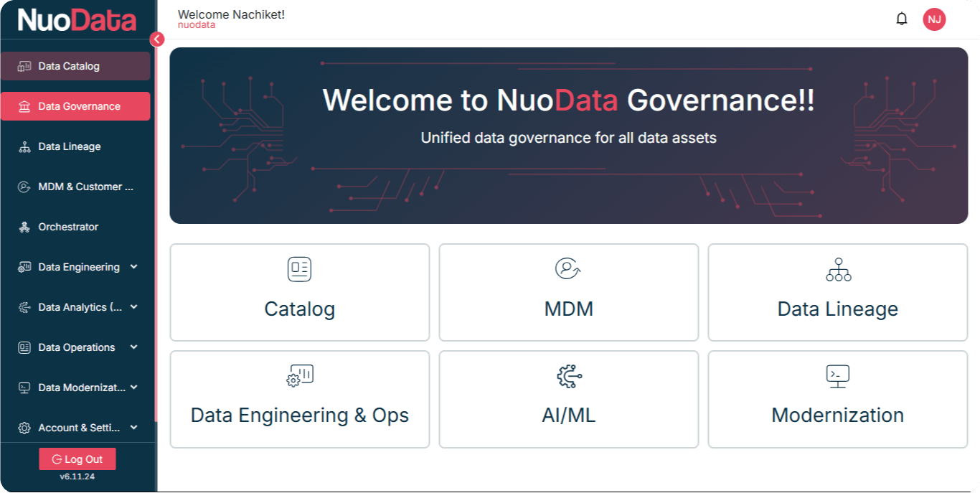Click the Catalog card icon
The height and width of the screenshot is (493, 980).
coord(299,269)
